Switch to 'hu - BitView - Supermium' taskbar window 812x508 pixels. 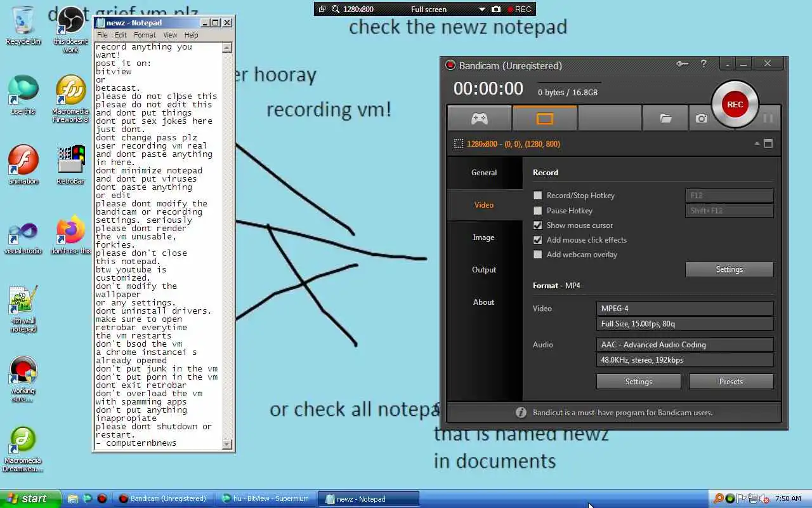[x=266, y=498]
